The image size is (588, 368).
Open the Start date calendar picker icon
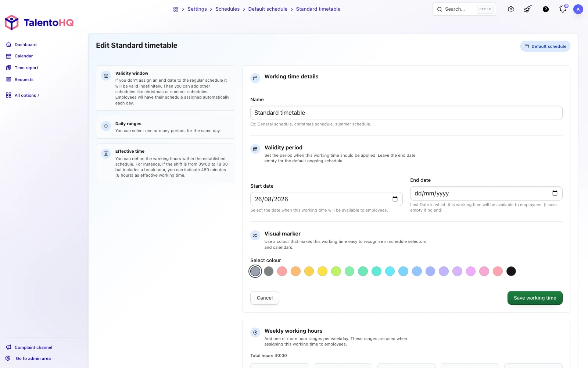tap(395, 199)
